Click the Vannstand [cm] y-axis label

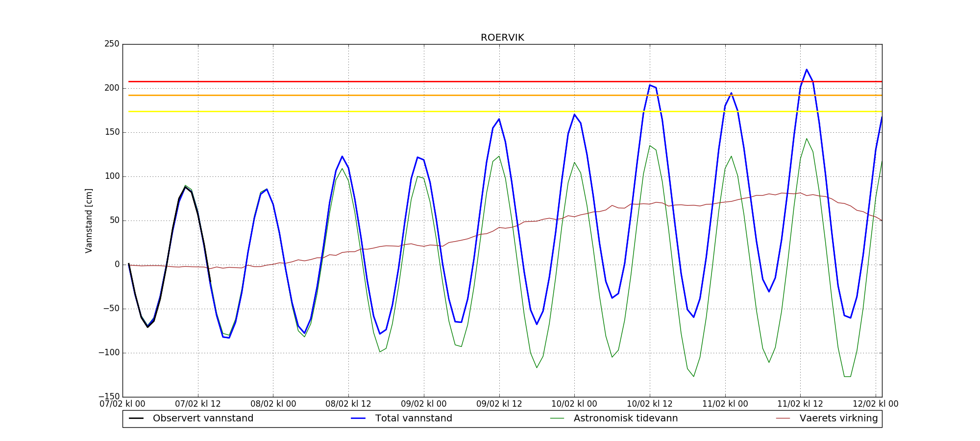(x=89, y=220)
